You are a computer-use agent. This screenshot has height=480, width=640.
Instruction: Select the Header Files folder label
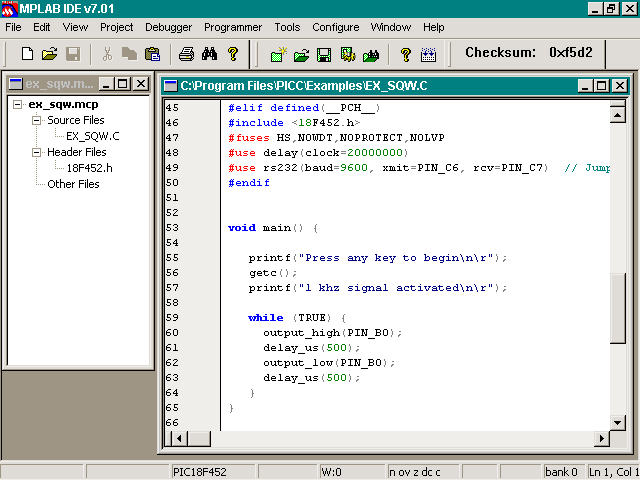pyautogui.click(x=77, y=152)
